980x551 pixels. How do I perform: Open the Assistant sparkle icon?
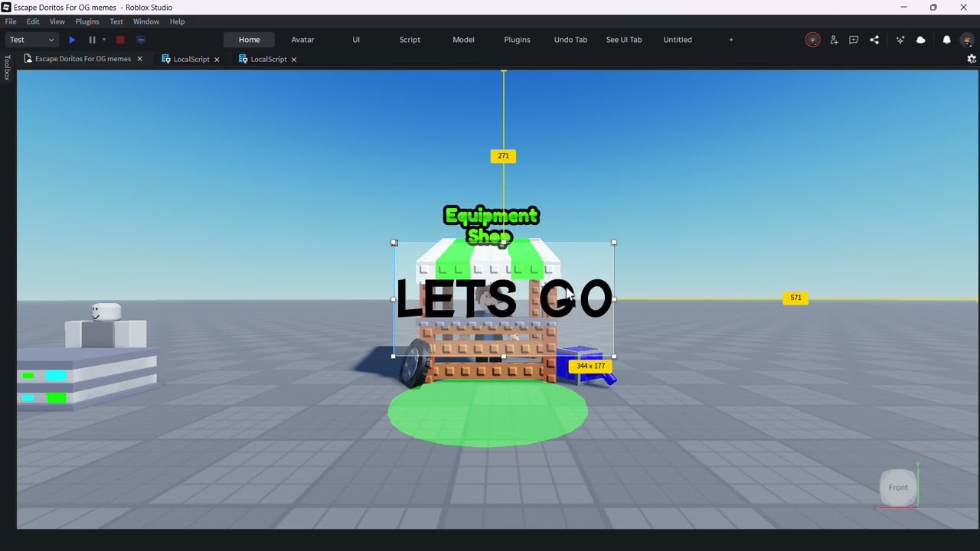click(x=900, y=40)
